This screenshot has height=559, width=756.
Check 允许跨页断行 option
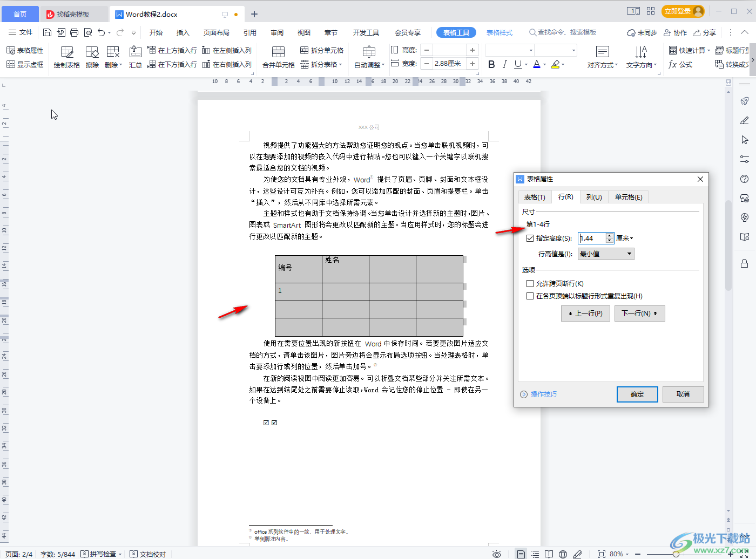coord(530,283)
